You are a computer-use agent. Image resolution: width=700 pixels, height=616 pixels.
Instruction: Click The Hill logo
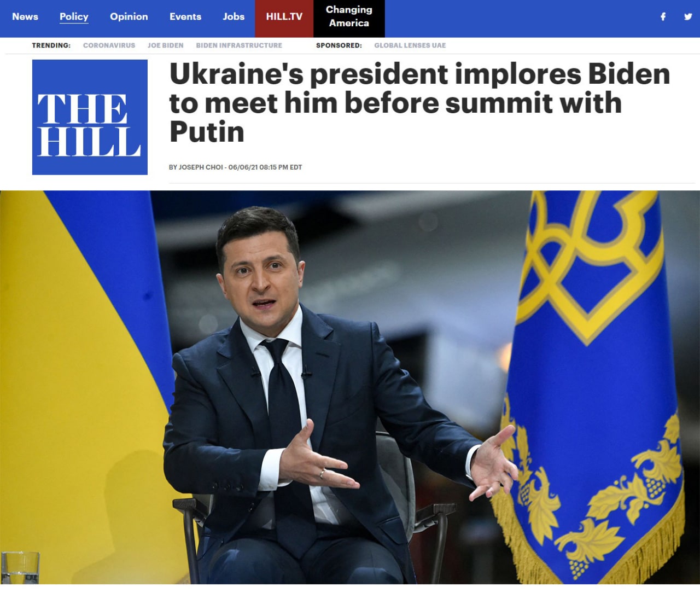pos(90,117)
